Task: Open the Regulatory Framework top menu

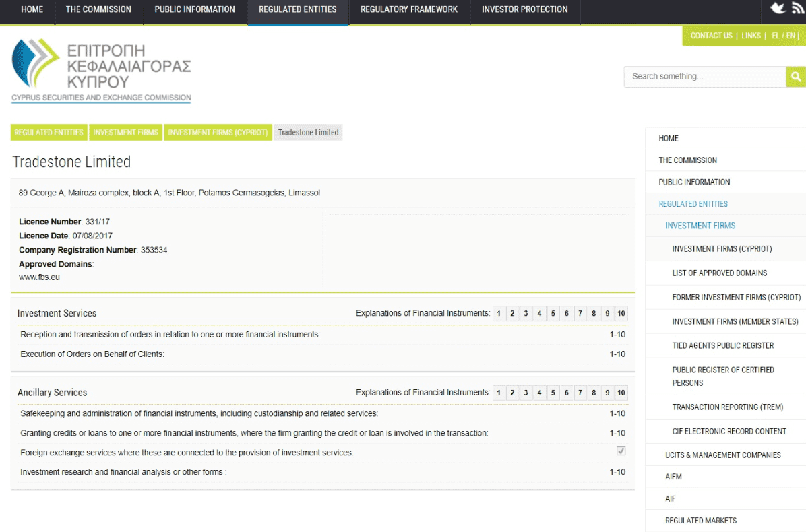Action: (408, 9)
